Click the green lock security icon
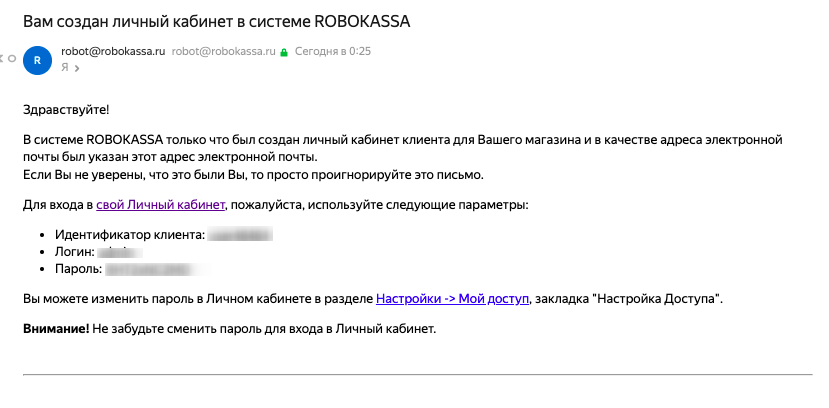 pos(284,52)
